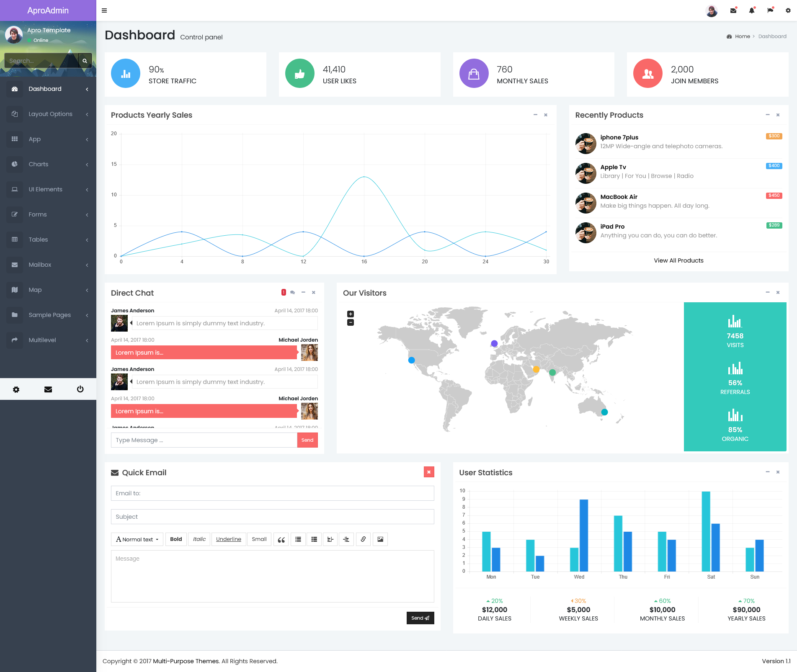Close the Quick Email panel
This screenshot has width=797, height=672.
click(429, 472)
